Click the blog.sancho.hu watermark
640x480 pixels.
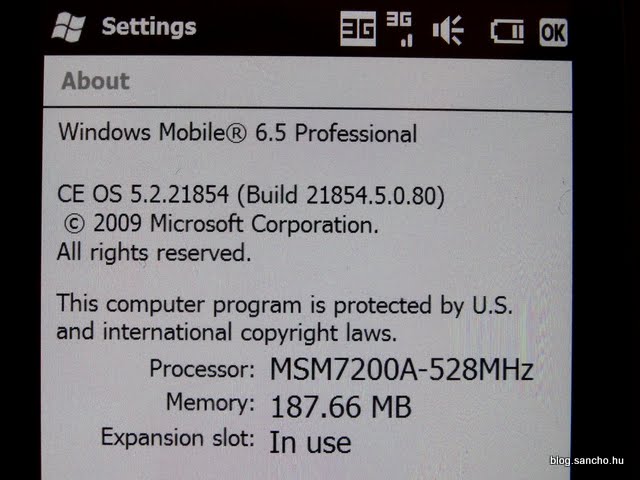coord(587,460)
